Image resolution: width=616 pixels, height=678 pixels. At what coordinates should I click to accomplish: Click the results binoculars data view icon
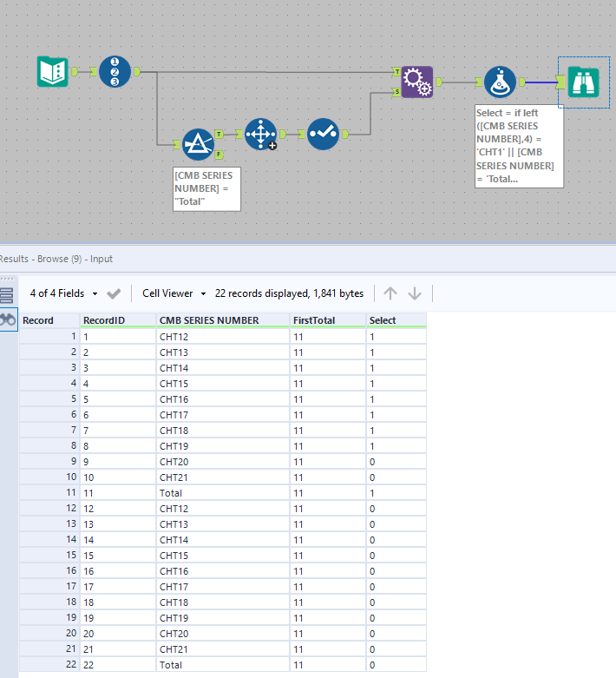(8, 319)
